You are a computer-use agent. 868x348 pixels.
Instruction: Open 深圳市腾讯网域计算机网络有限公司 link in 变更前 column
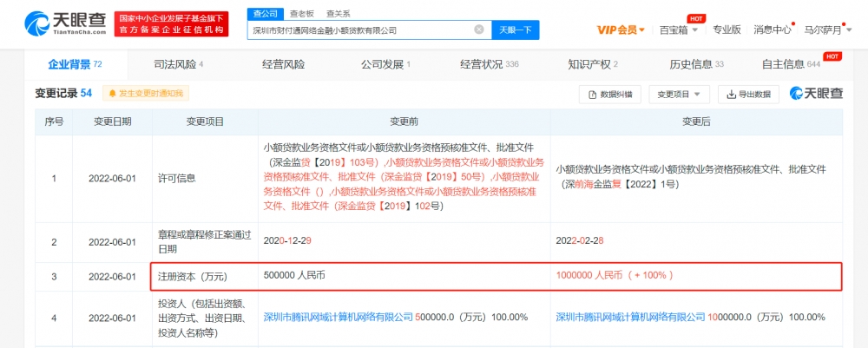point(339,318)
